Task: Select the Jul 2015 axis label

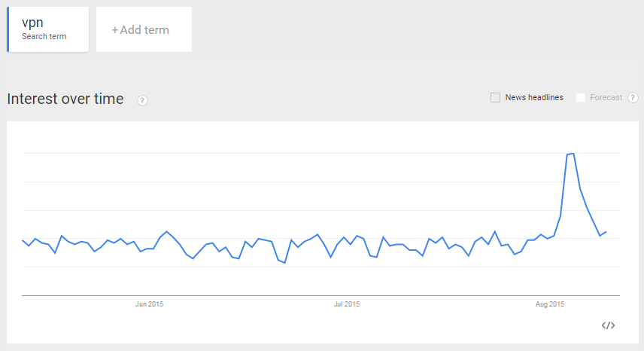Action: click(347, 304)
